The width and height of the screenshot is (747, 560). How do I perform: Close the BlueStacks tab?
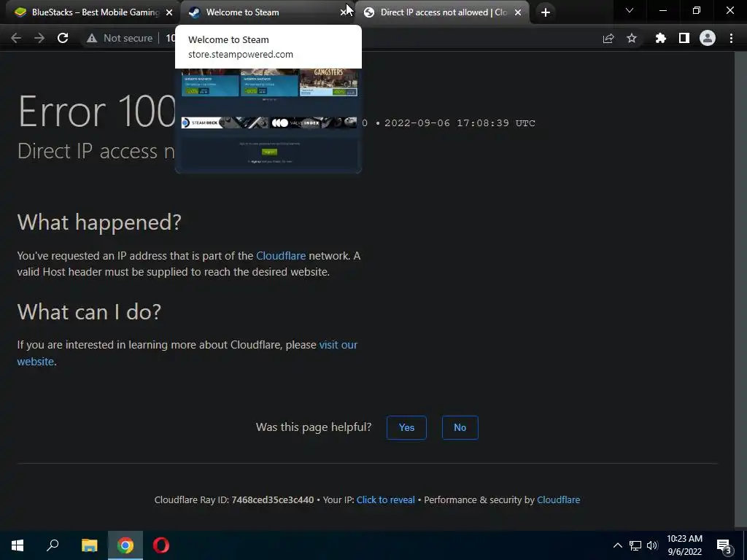(x=169, y=12)
